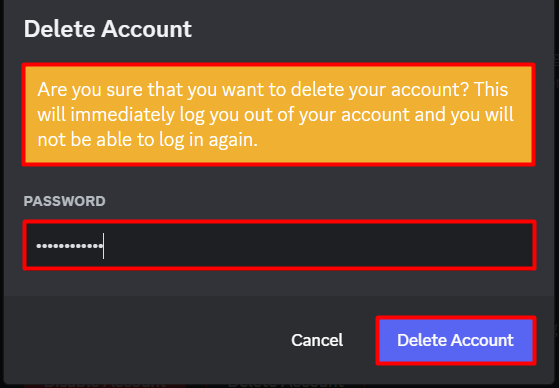Click the orange warning message box
Viewport: 559px width, 388px height.
[x=279, y=114]
